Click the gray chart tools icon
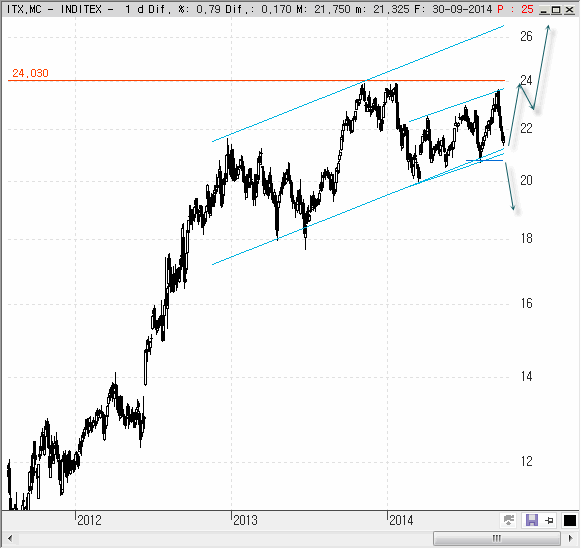This screenshot has width=581, height=549. 509,520
